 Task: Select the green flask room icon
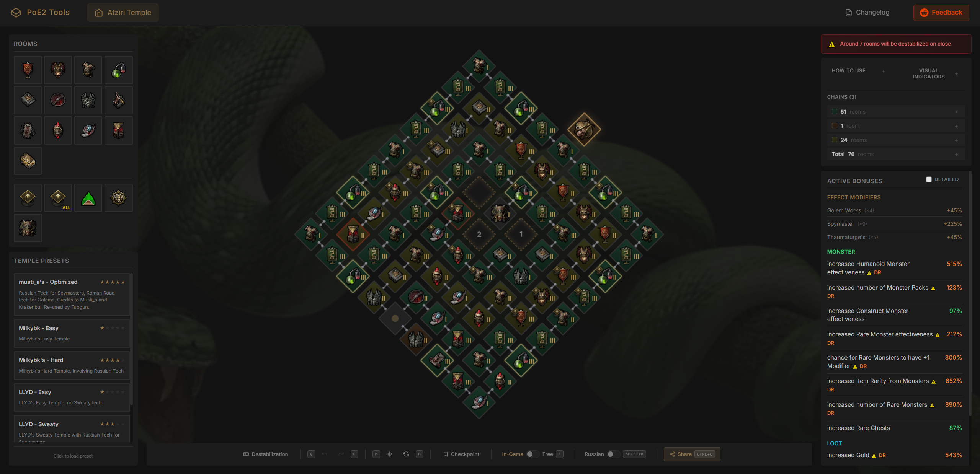(119, 70)
